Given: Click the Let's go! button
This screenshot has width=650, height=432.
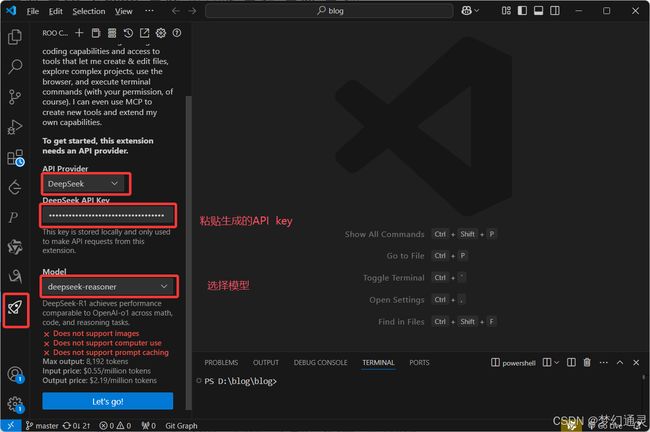Looking at the screenshot, I should [x=108, y=401].
